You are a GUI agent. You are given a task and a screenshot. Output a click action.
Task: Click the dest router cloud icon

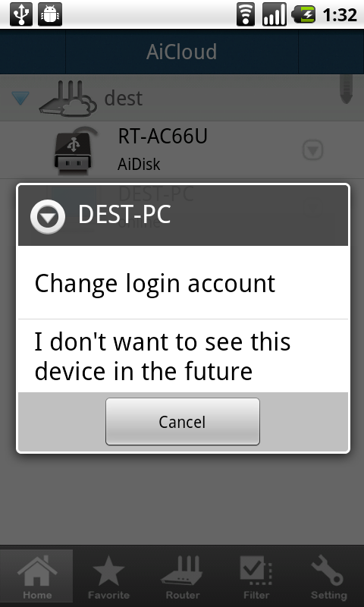[x=68, y=98]
